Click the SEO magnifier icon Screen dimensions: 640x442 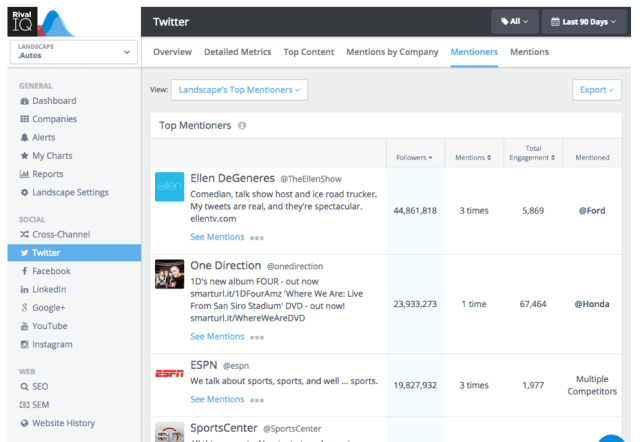24,386
